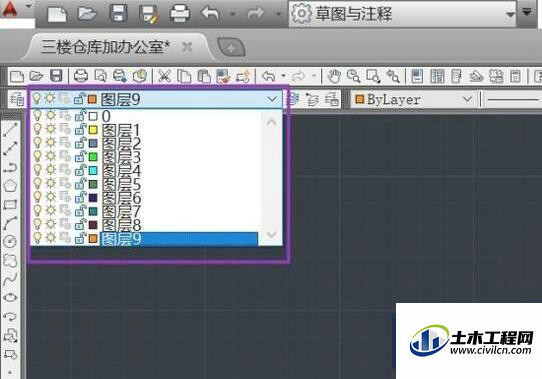Click Plot printer in the quick access toolbar
Viewport: 542px width, 379px height.
[180, 14]
